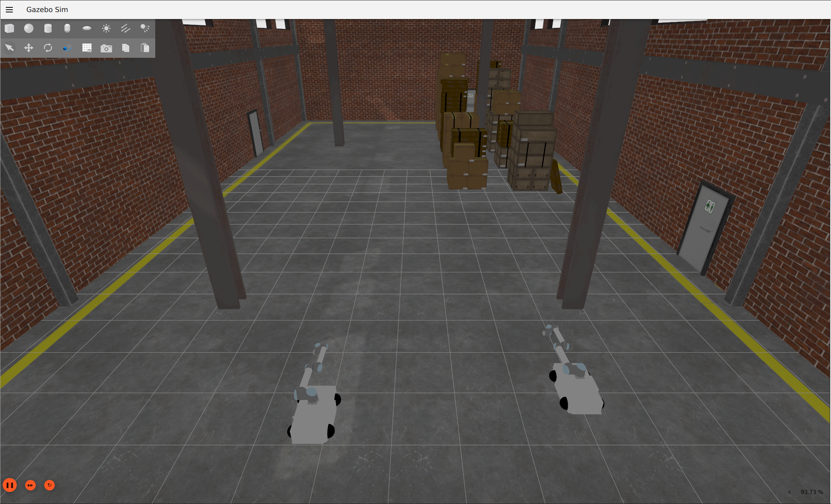Open the snap grid settings
Screen dimensions: 831x504
pyautogui.click(x=87, y=48)
